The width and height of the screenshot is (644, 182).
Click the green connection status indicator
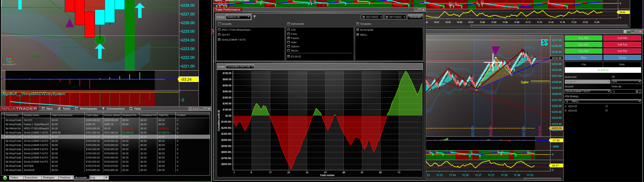[x=5, y=178]
